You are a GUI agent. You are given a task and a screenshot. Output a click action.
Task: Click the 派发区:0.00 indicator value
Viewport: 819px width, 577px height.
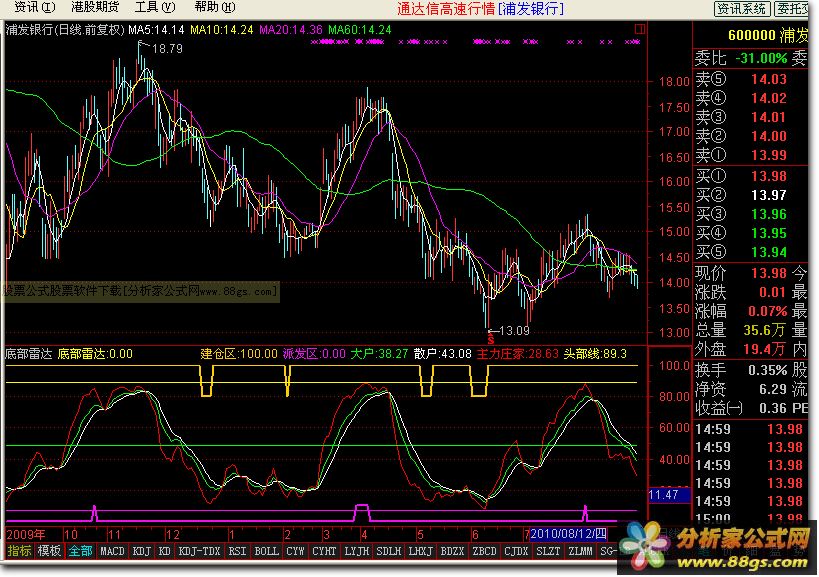click(x=314, y=354)
